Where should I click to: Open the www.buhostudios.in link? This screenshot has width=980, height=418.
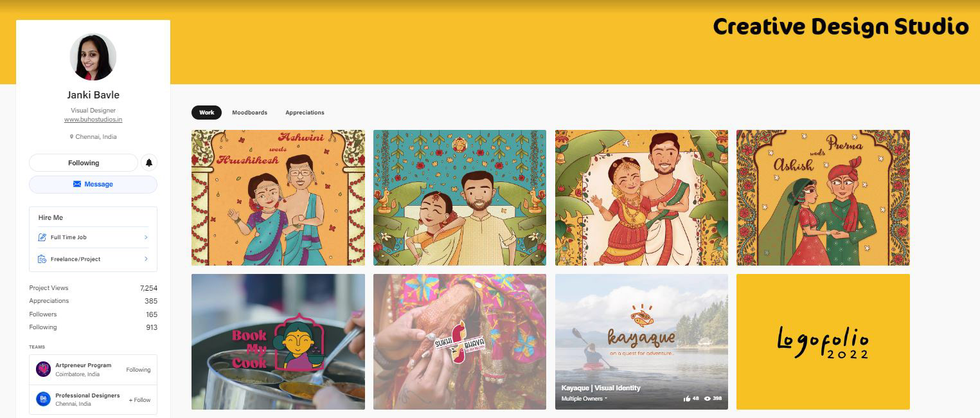(93, 120)
